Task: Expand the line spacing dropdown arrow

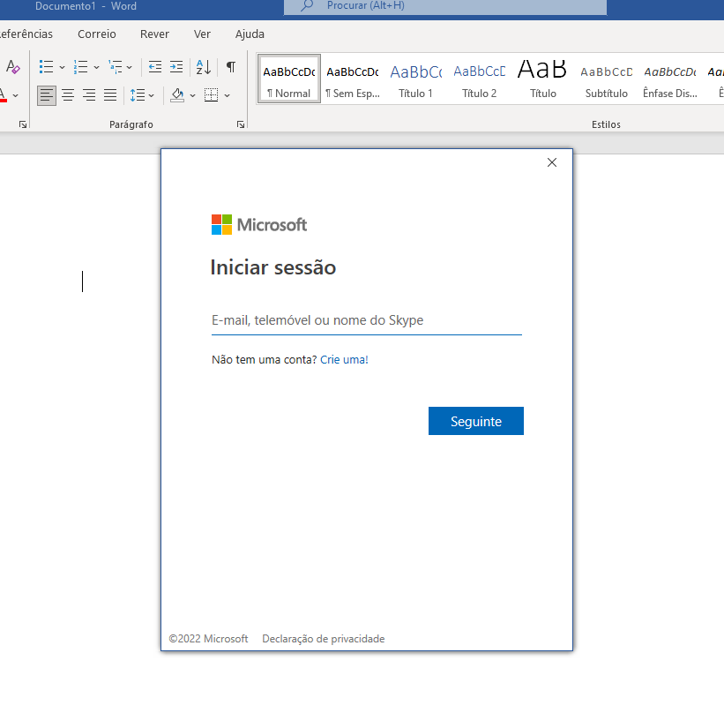Action: [x=151, y=95]
